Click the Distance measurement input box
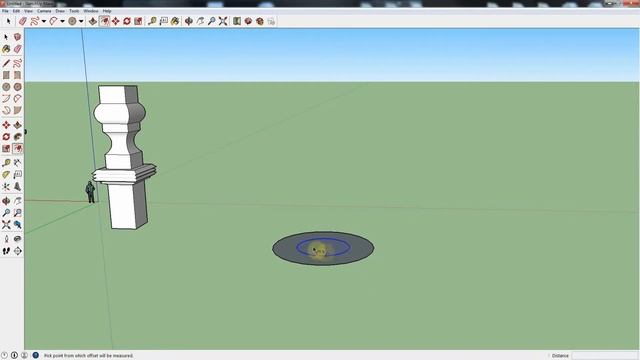Screen dimensions: 640x360 pos(604,356)
